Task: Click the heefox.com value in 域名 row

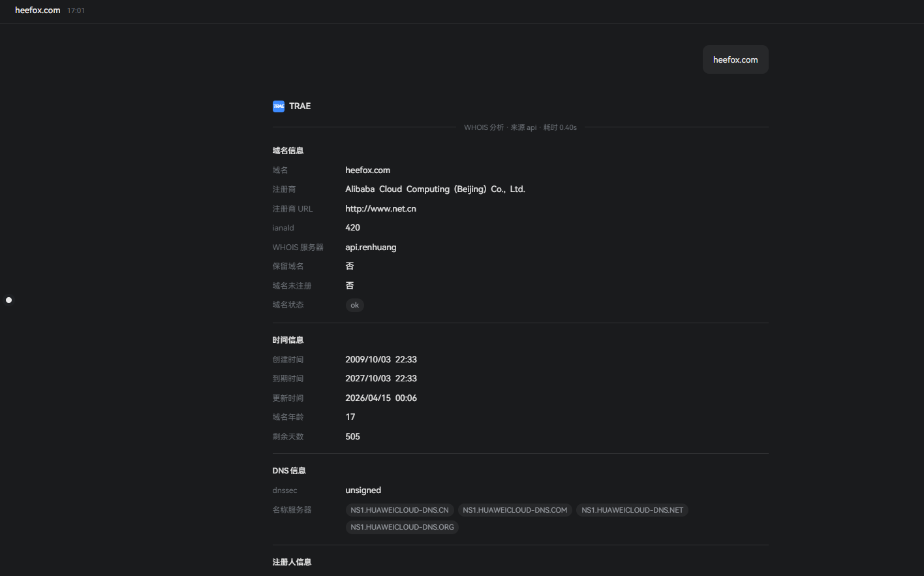Action: coord(368,170)
